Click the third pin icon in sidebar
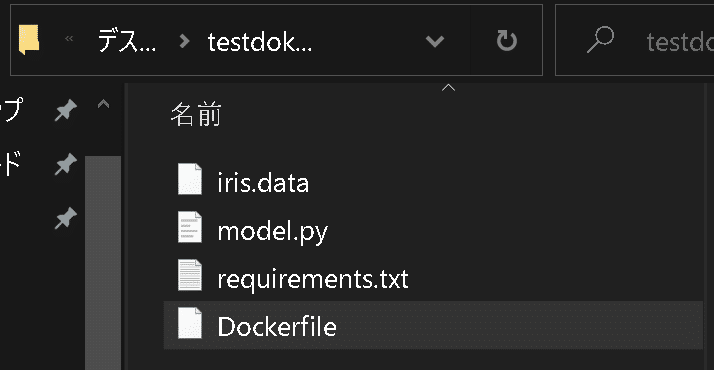Image resolution: width=714 pixels, height=370 pixels. pyautogui.click(x=66, y=218)
